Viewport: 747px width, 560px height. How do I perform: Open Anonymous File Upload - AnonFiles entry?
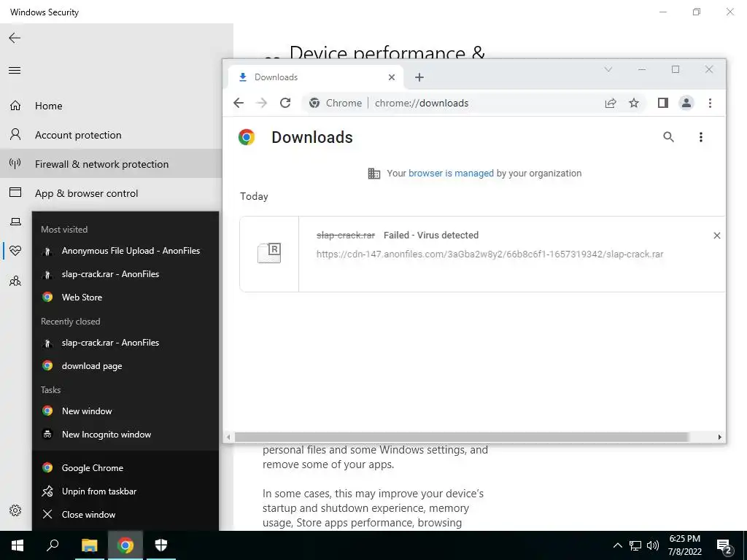pyautogui.click(x=125, y=251)
